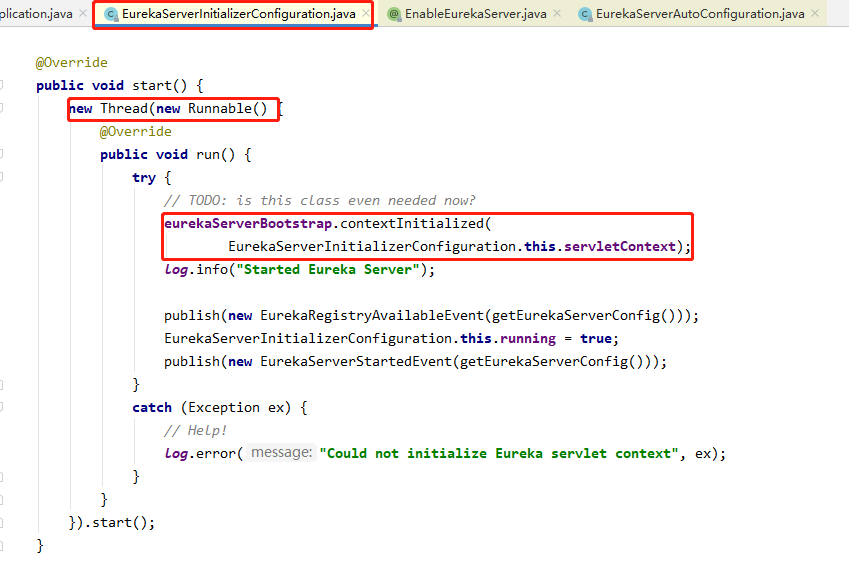The width and height of the screenshot is (849, 566).
Task: Click EurekaRegistryAvailableEvent constructor call
Action: tap(372, 315)
